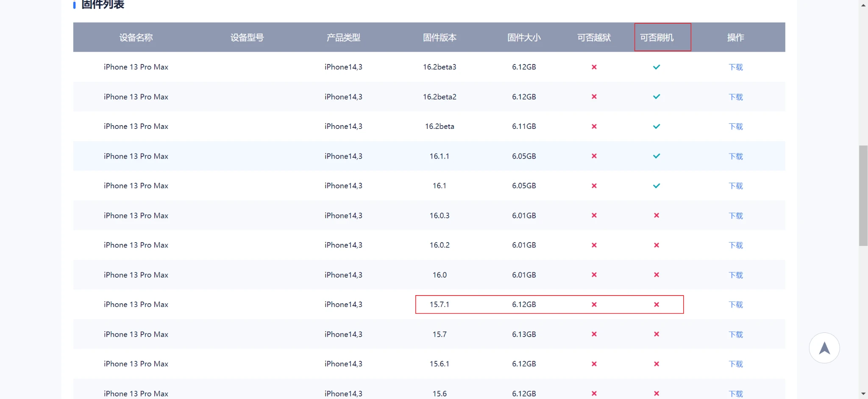Click flashable cross icon for 15.6.1
Viewport: 868px width, 399px height.
point(657,364)
